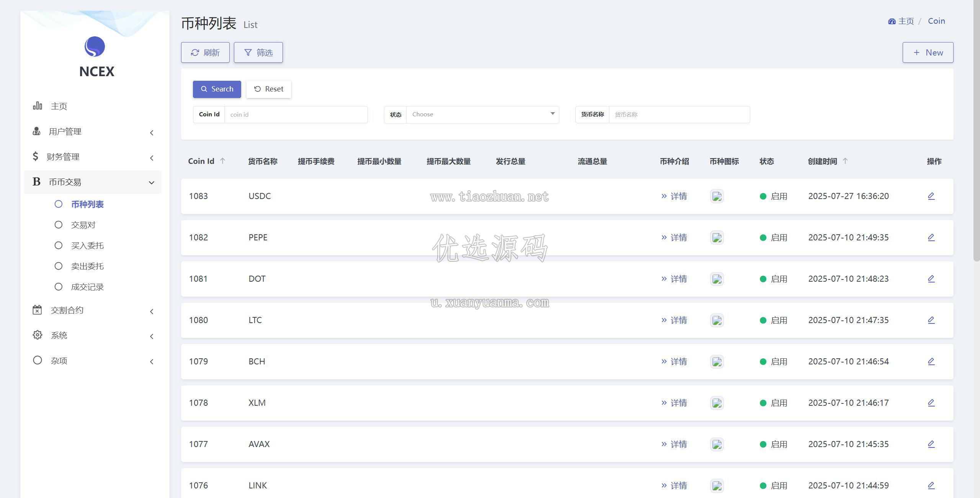
Task: Edit the USDC row pencil icon
Action: click(931, 196)
